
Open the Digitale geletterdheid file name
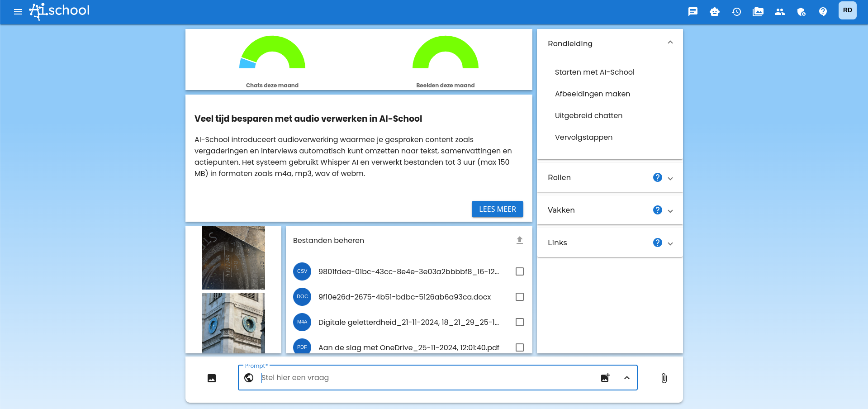tap(408, 322)
